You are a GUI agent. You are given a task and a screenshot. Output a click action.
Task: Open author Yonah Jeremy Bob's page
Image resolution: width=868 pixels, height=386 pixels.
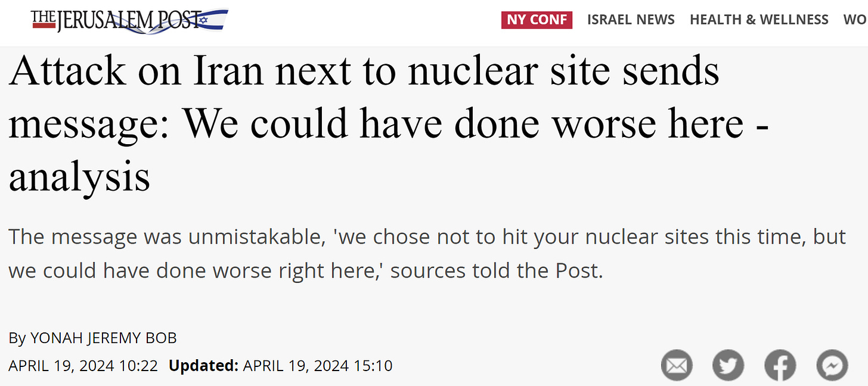(103, 338)
